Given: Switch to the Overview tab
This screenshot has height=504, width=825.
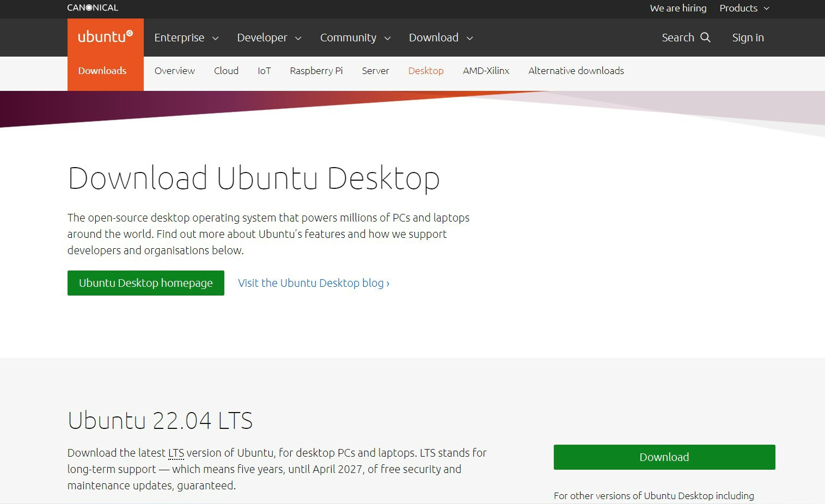Looking at the screenshot, I should coord(174,71).
